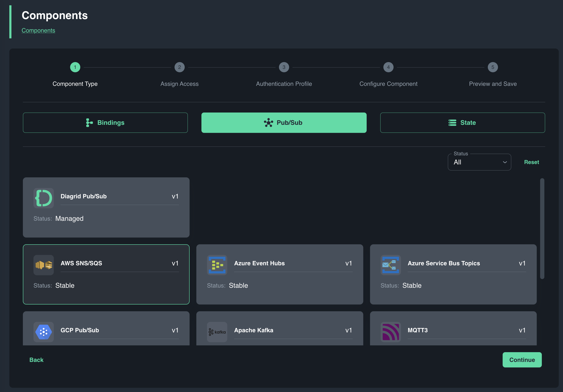
Task: Click the Azure Service Bus Topics icon
Action: [x=391, y=265]
